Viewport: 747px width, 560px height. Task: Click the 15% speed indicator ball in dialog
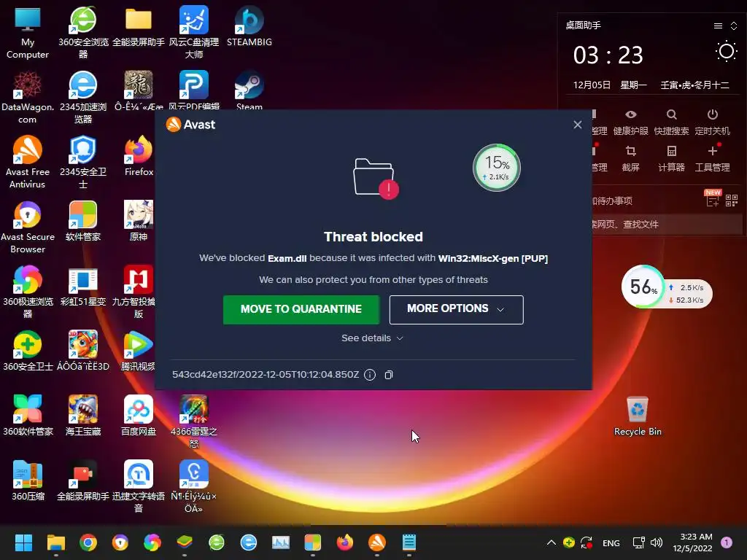click(496, 168)
